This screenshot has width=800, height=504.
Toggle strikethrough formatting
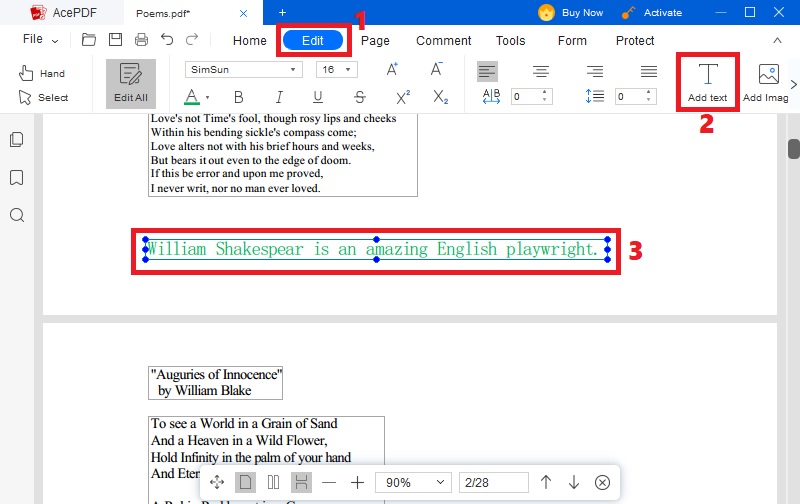pyautogui.click(x=360, y=97)
